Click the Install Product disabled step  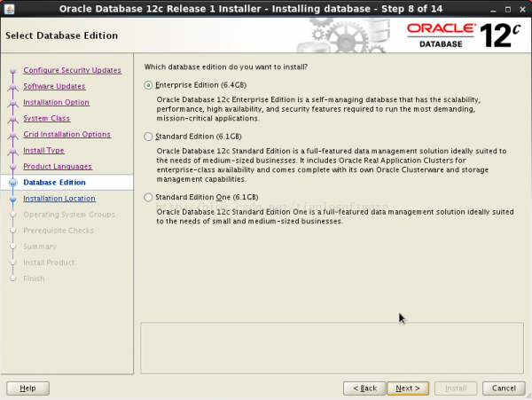49,263
